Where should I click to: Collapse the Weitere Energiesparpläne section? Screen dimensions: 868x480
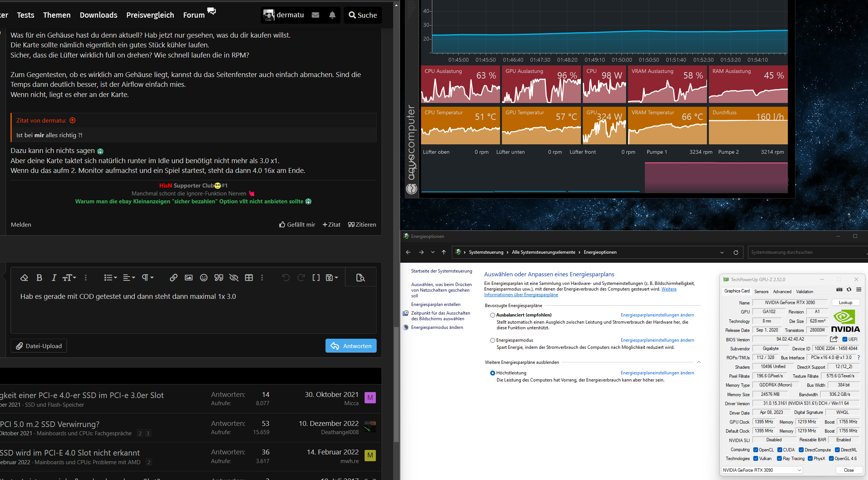pos(699,362)
